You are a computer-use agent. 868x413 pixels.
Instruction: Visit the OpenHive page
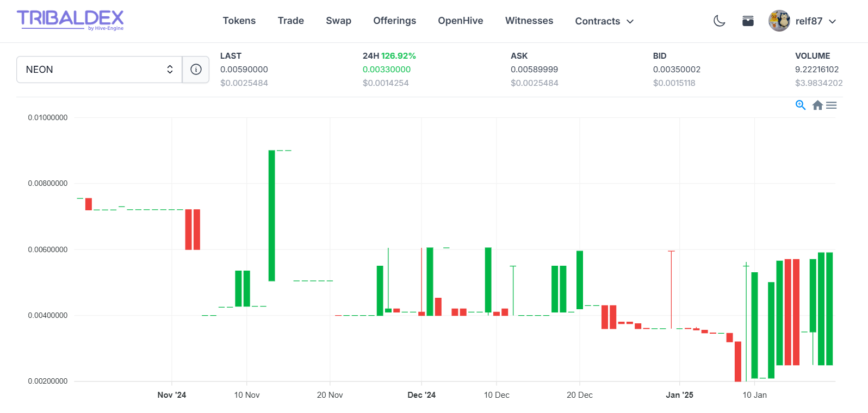(x=460, y=21)
